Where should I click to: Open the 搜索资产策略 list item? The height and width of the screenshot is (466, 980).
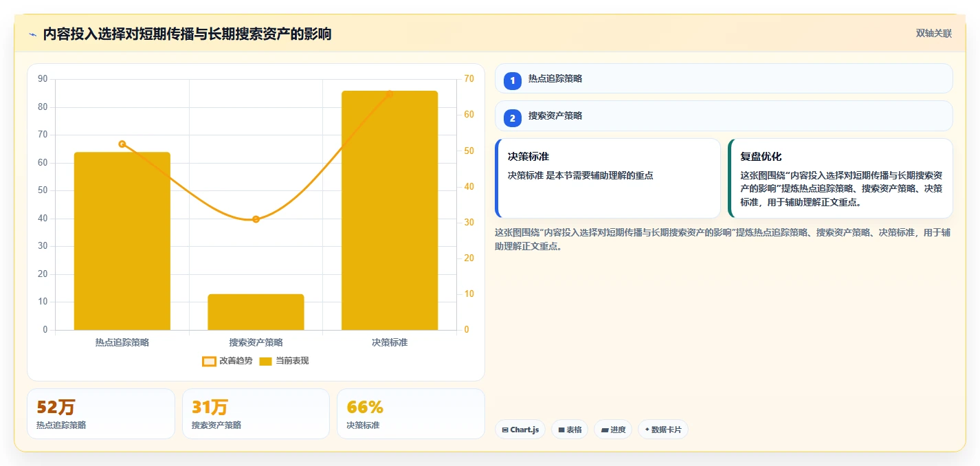[x=724, y=115]
